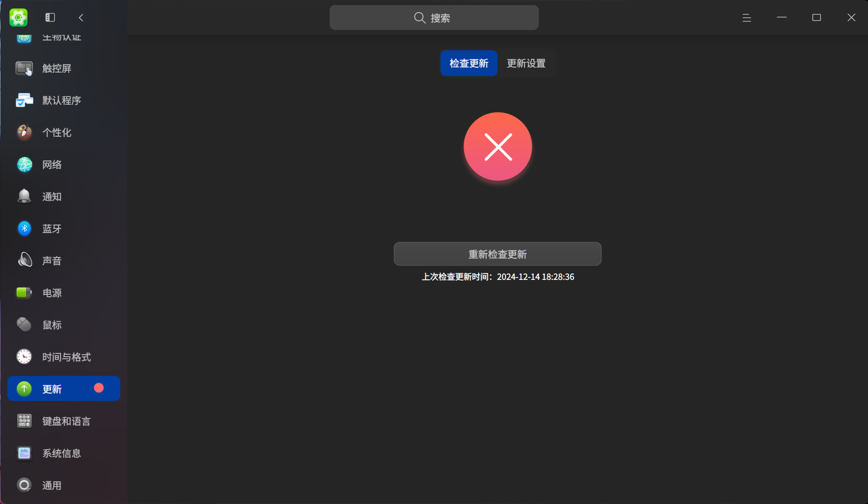
Task: Open Network (网络) settings
Action: pos(51,164)
